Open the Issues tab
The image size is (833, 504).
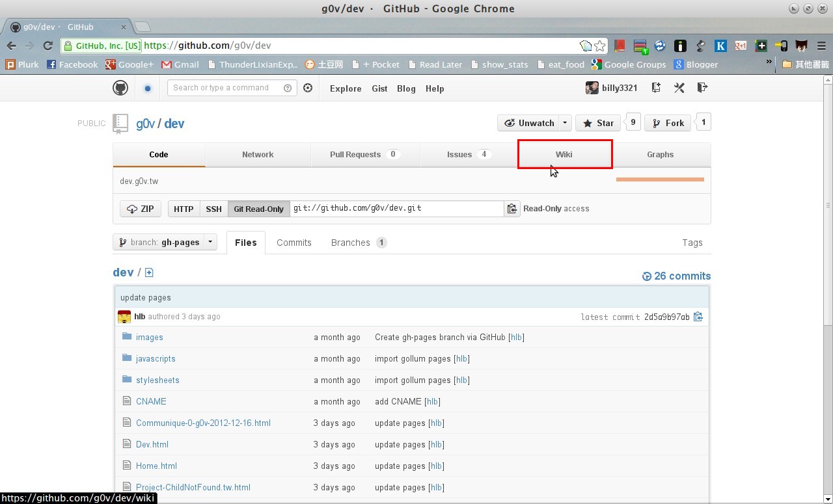tap(469, 155)
